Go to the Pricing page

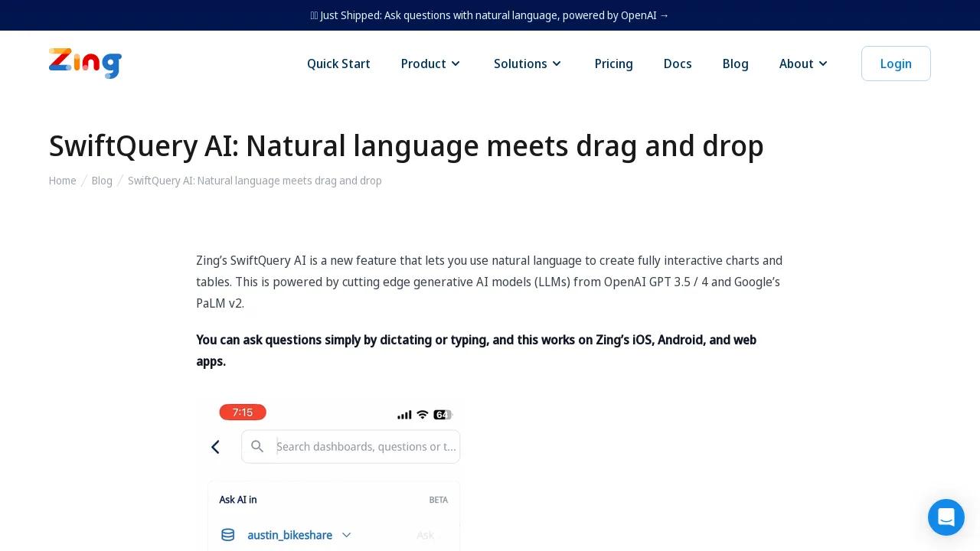[614, 64]
